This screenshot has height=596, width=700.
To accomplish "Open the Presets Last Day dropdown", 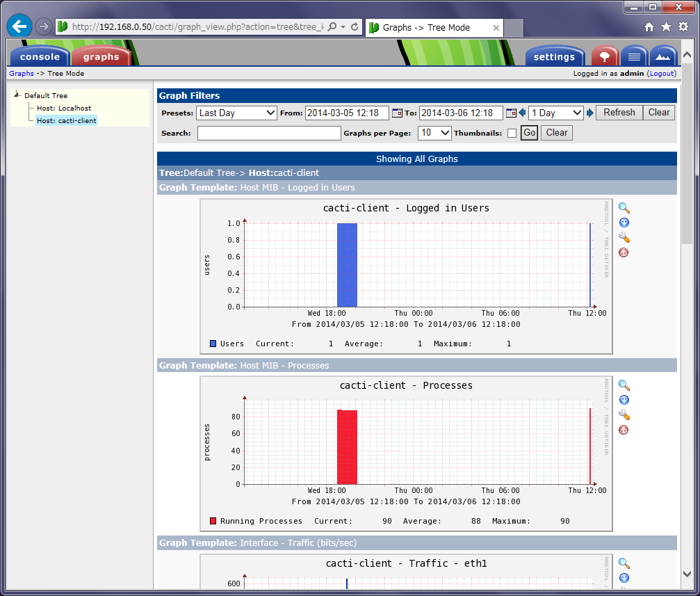I will click(x=236, y=113).
